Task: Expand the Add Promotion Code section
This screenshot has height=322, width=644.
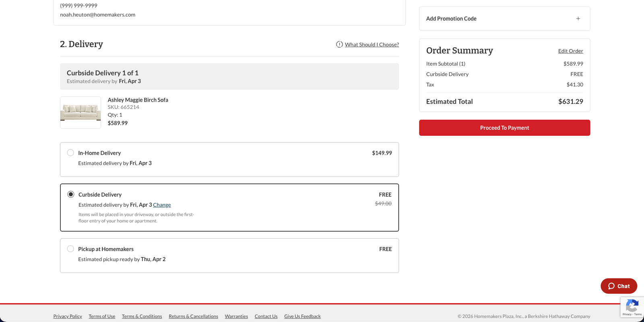Action: (451, 19)
